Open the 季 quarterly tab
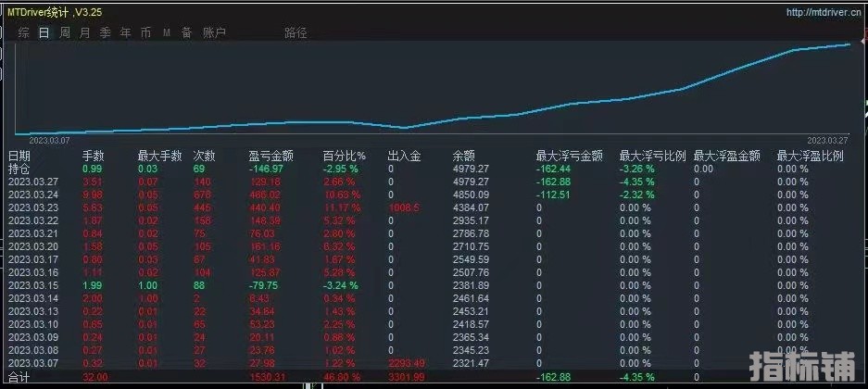868x389 pixels. pyautogui.click(x=106, y=32)
